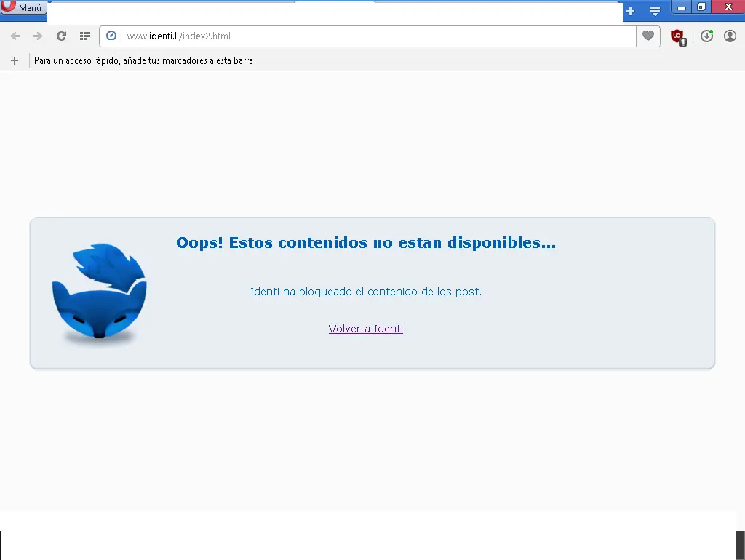
Task: Follow the 'Volver a Identi' link
Action: [x=366, y=329]
